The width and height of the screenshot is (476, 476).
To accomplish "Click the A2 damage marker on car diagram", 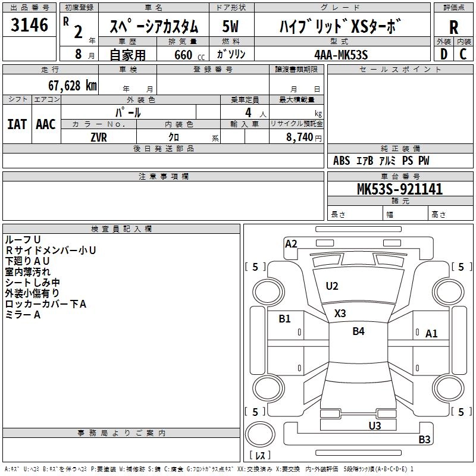I will pyautogui.click(x=291, y=243).
